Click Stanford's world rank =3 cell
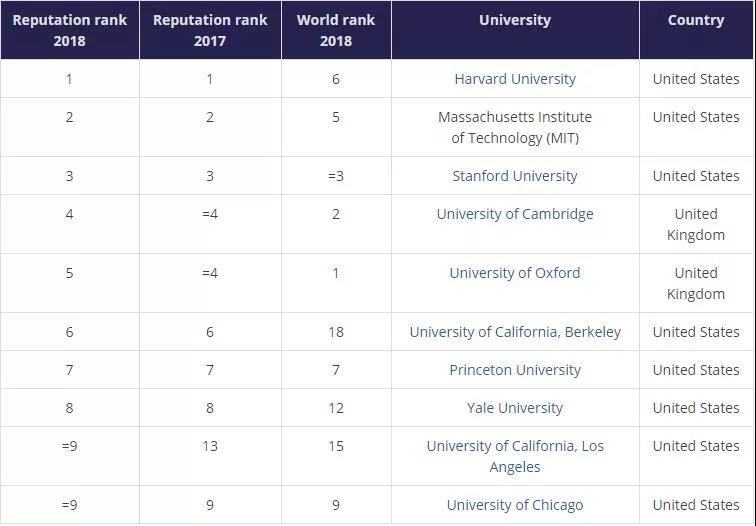The width and height of the screenshot is (756, 526). pyautogui.click(x=336, y=176)
